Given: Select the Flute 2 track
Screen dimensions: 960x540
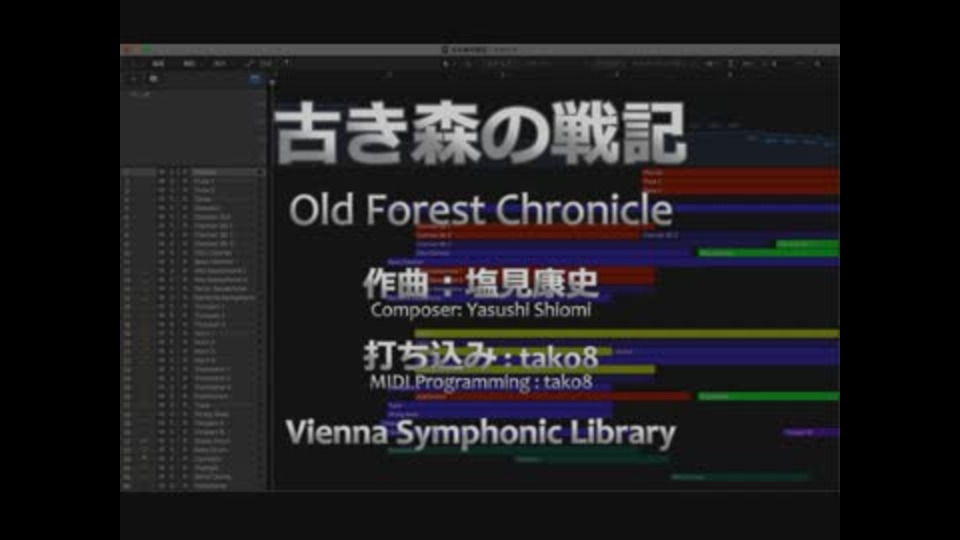Looking at the screenshot, I should click(x=193, y=190).
